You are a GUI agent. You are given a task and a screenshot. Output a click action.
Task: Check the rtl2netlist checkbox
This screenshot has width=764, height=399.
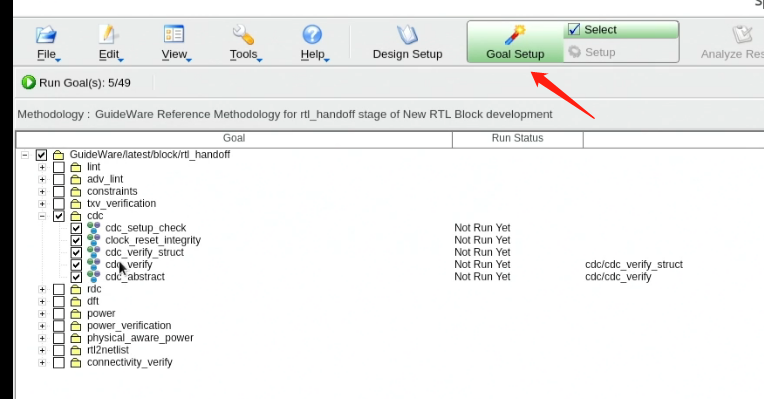pyautogui.click(x=58, y=350)
